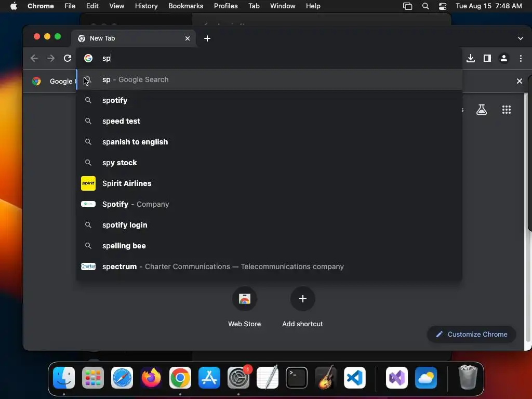Open the Window menu

point(283,6)
